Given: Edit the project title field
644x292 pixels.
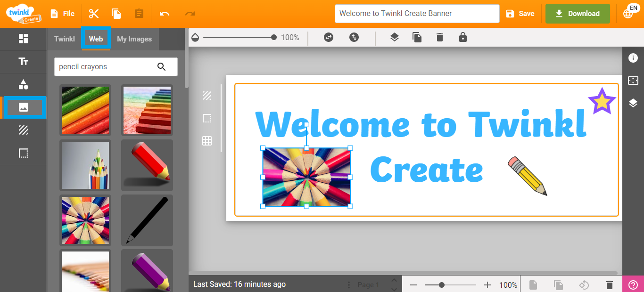Looking at the screenshot, I should 417,14.
